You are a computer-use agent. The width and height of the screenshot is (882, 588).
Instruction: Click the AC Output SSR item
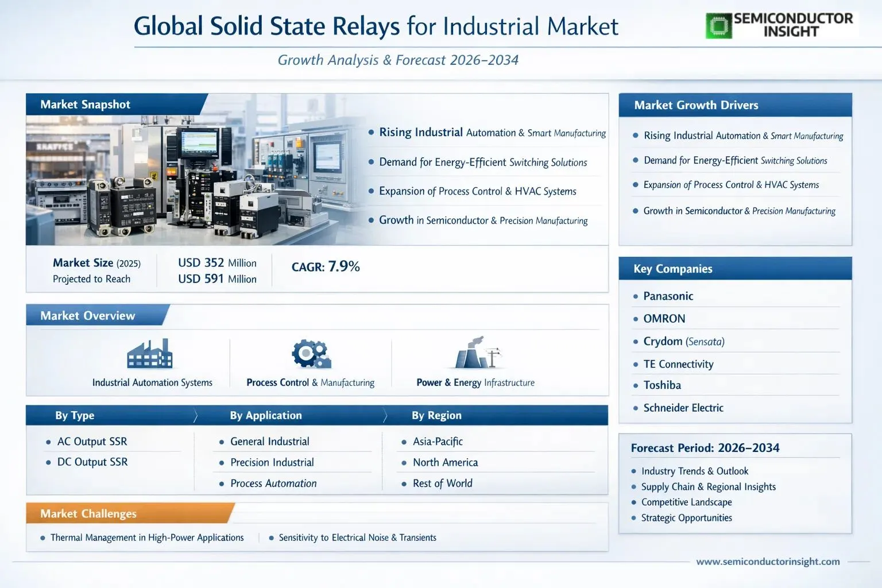coord(92,442)
